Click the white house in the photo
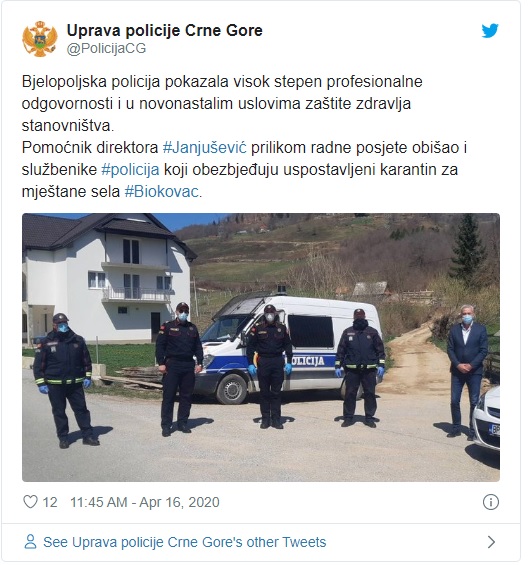Screen dimensions: 529x565 [107, 279]
